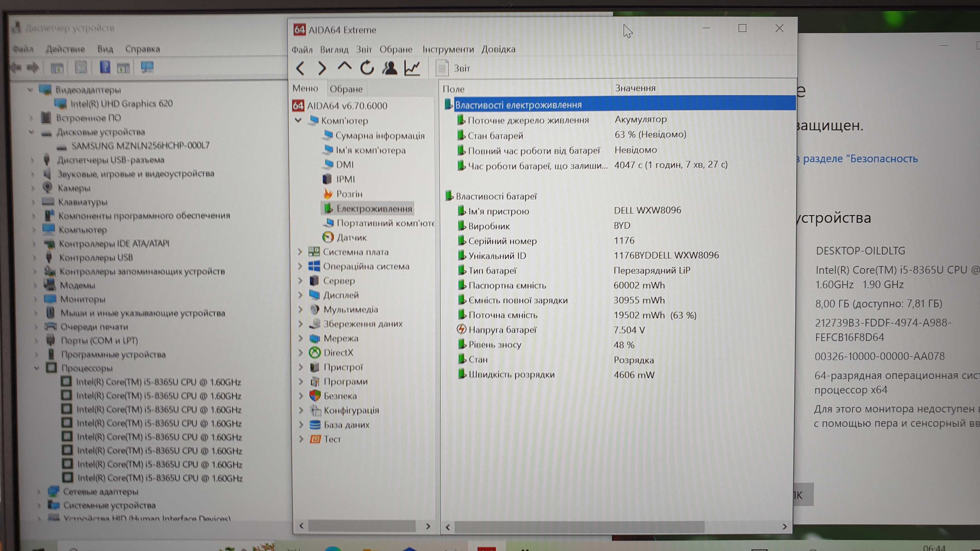Viewport: 980px width, 551px height.
Task: Open the Вигляд menu in AIDA64
Action: click(x=334, y=49)
